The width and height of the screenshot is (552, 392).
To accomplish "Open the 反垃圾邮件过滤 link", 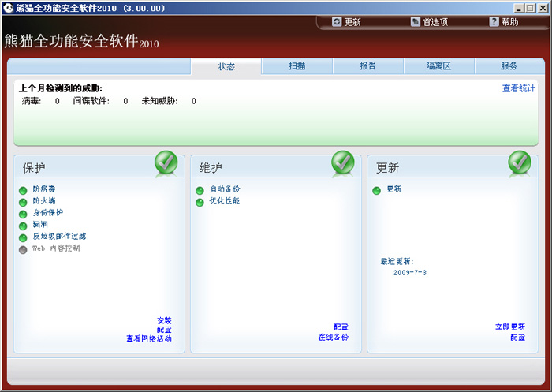I will click(x=59, y=237).
